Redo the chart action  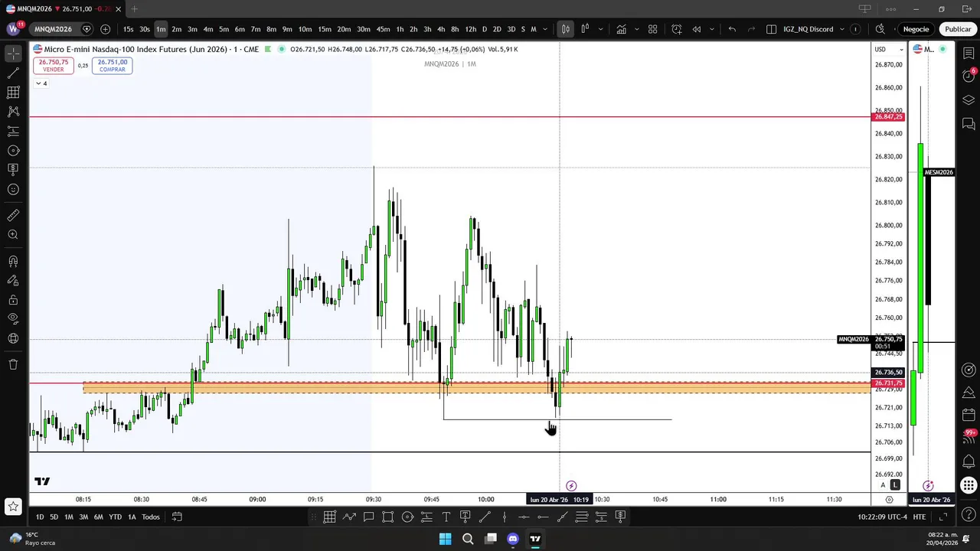pos(751,29)
